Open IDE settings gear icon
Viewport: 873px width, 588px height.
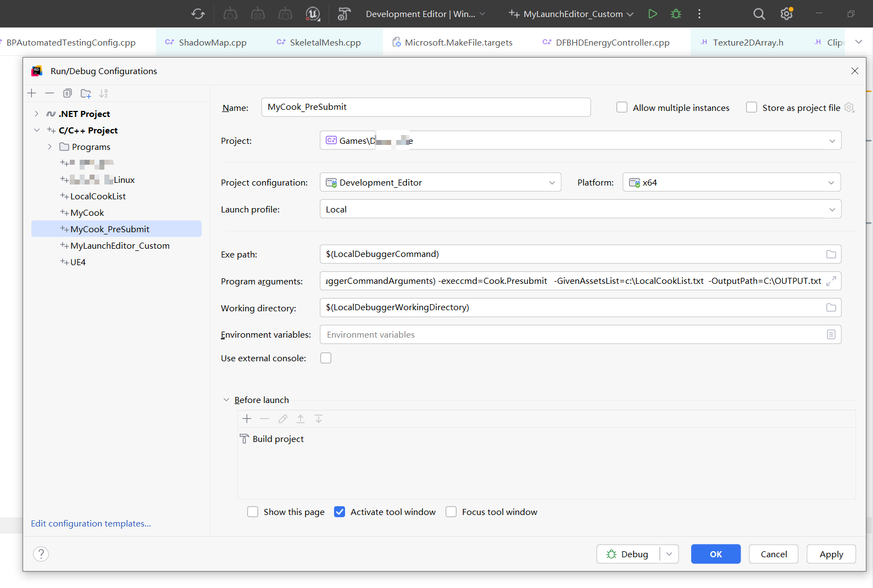click(786, 14)
